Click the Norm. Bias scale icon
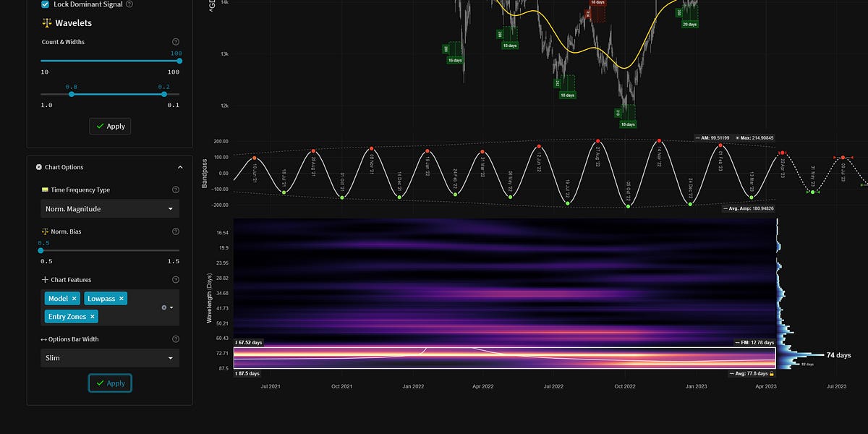Viewport: 868px width, 434px height. pos(44,231)
